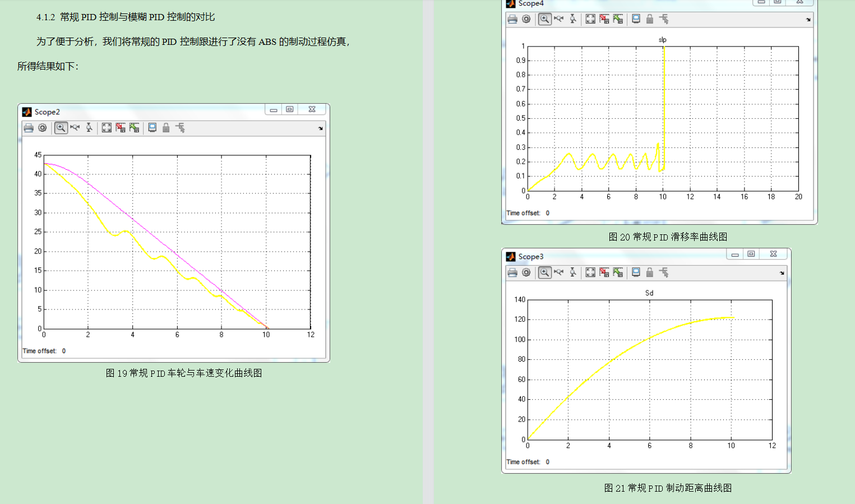Screen dimensions: 855x504
Task: Click the 'slp' plot title in Scope4
Action: (663, 40)
